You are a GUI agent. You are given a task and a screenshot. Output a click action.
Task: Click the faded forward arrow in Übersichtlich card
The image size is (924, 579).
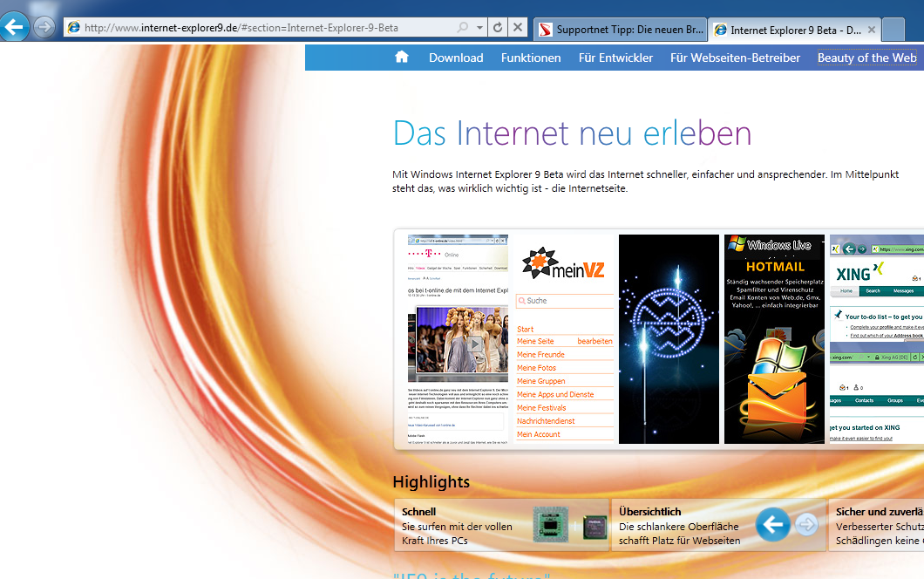[806, 524]
